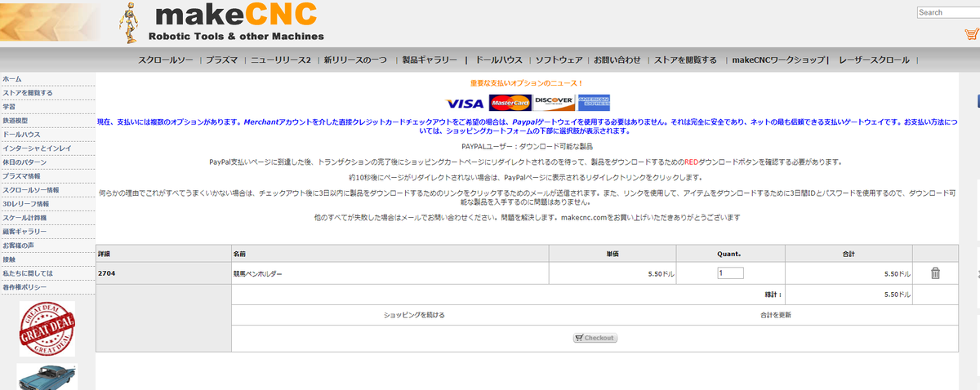Click 合計を更新 to update total

coord(776,315)
